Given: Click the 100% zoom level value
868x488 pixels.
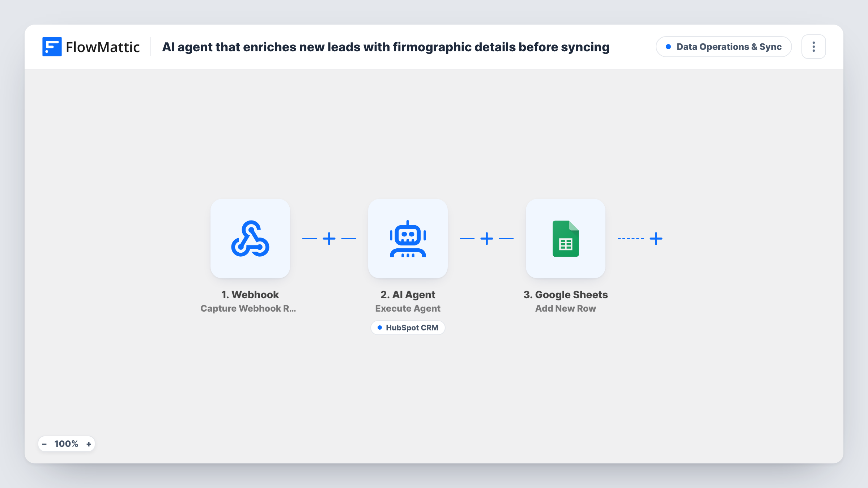Looking at the screenshot, I should click(x=66, y=444).
